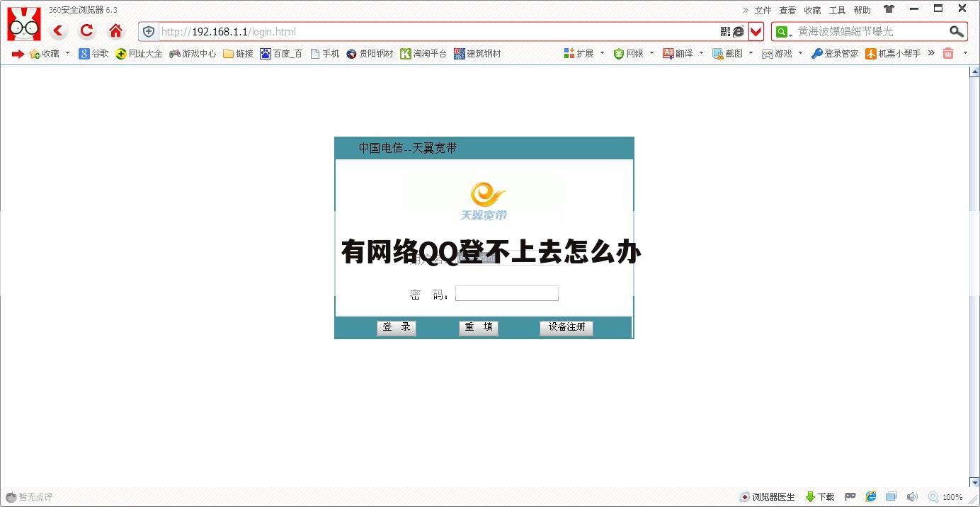Click the status bar IE engine icon
This screenshot has height=507, width=980.
click(870, 497)
